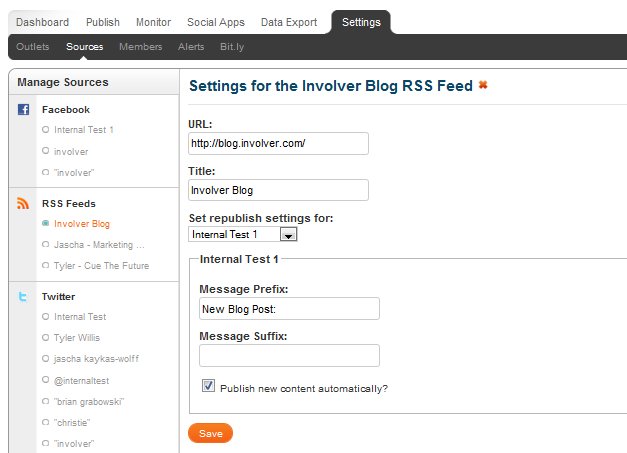Open the Dashboard tab
The image size is (627, 453).
coord(42,22)
